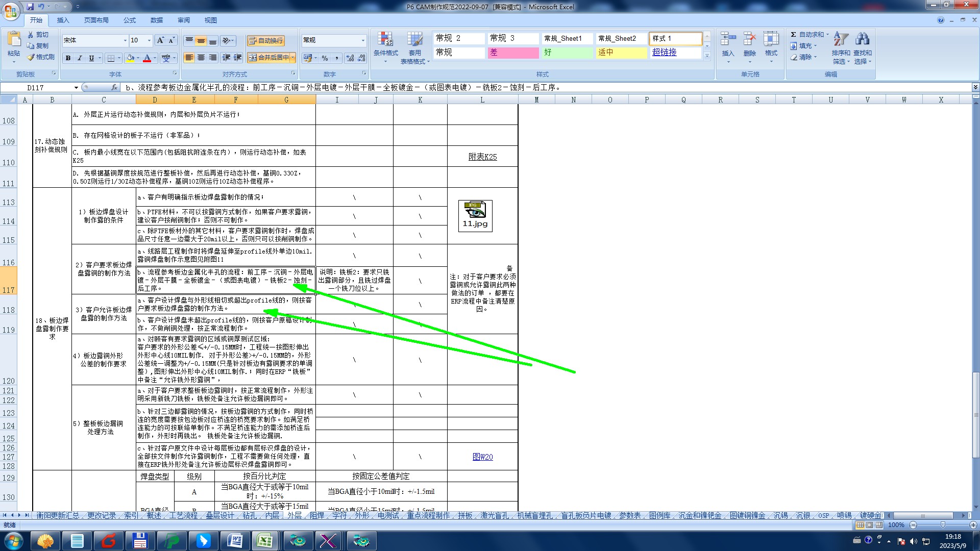Click the Italic formatting icon

coord(80,58)
